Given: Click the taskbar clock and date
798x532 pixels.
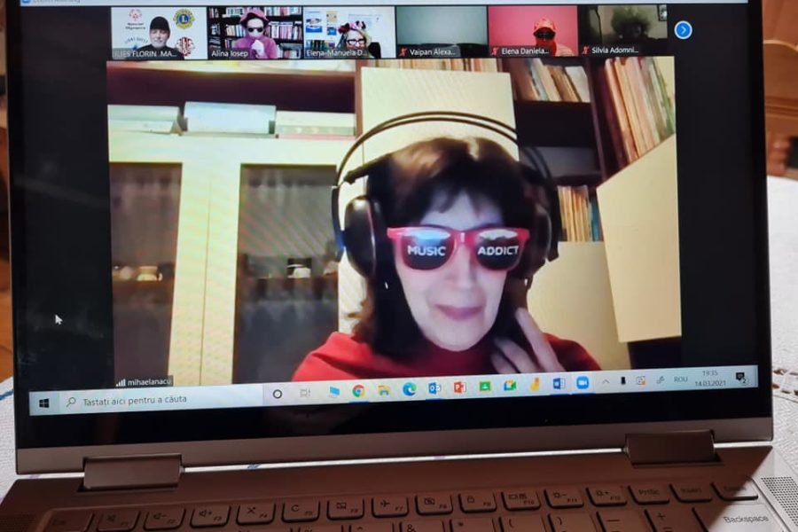Looking at the screenshot, I should coord(711,377).
